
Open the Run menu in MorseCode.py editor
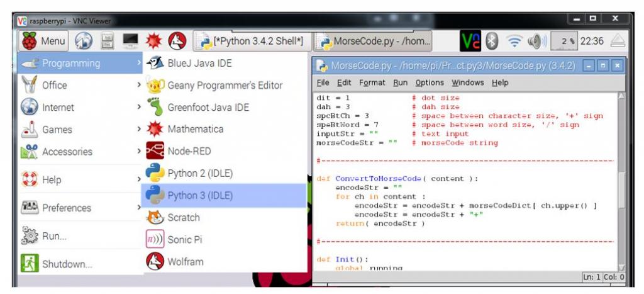(401, 82)
